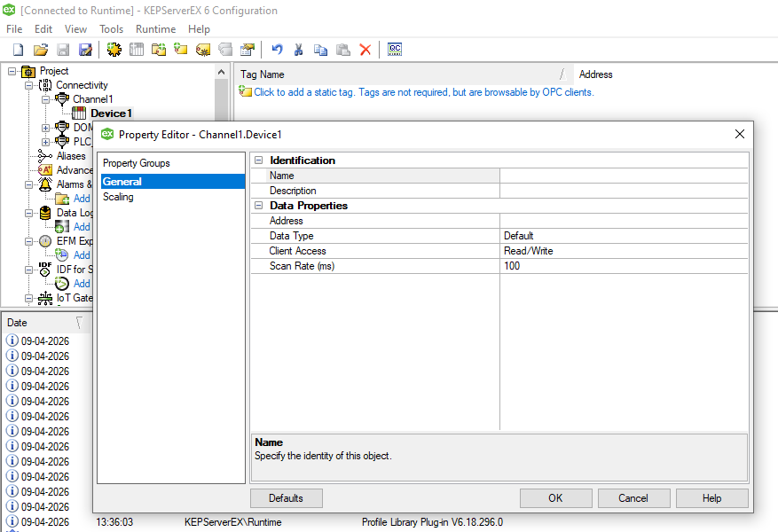The image size is (778, 532).
Task: Open the Tools menu
Action: [111, 29]
